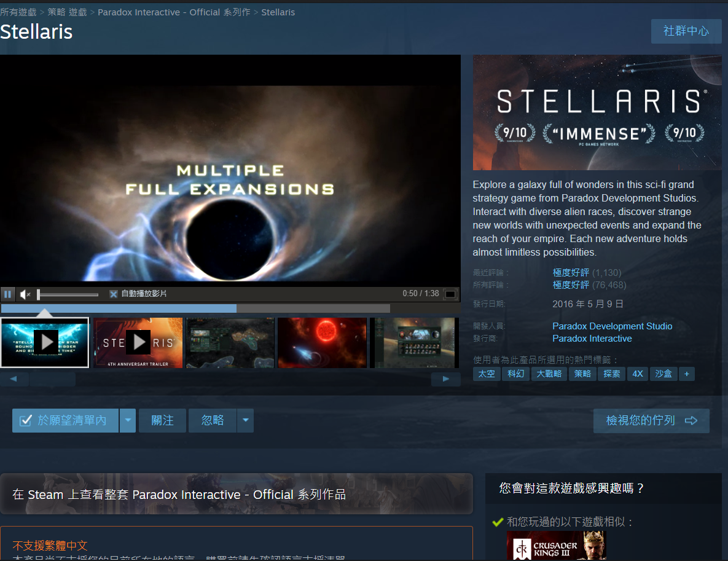This screenshot has width=728, height=561.
Task: Expand the wishlist dropdown arrow
Action: [x=128, y=421]
